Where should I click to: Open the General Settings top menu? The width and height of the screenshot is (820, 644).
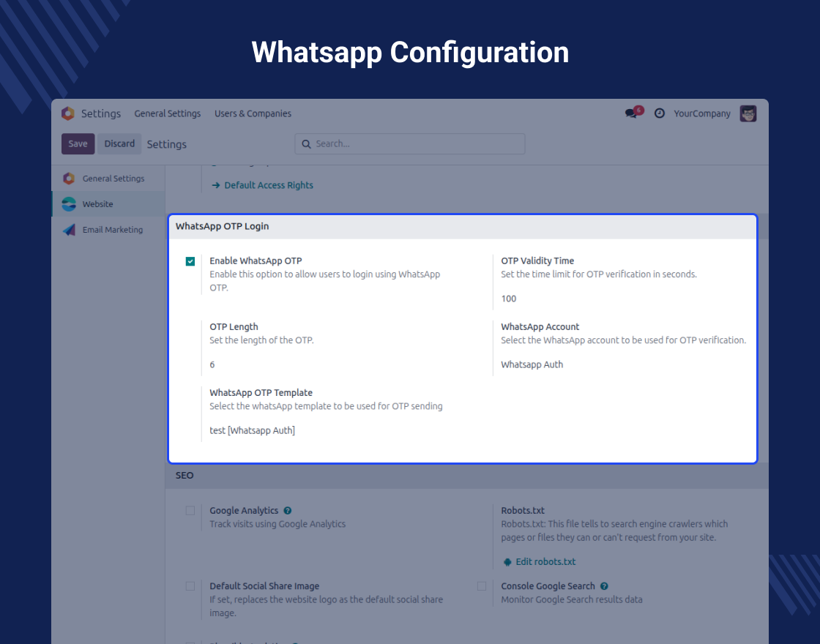pos(167,113)
